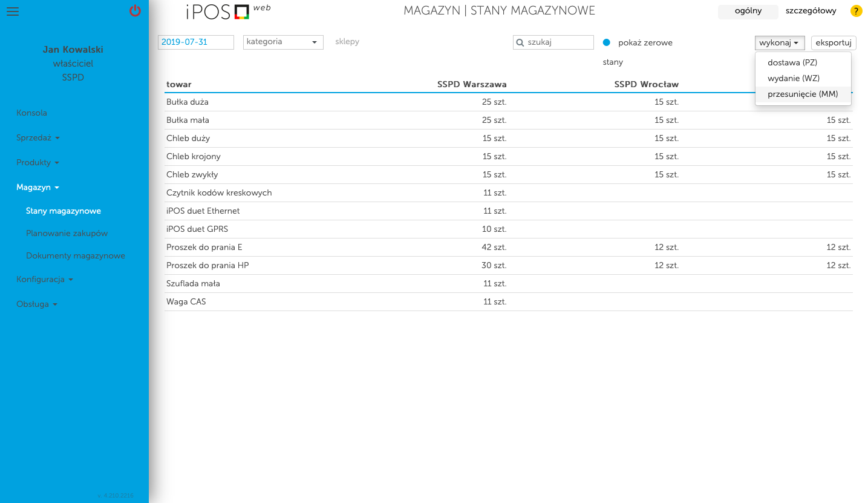Select dostawa (PZ) from wykonaj menu

pos(792,62)
